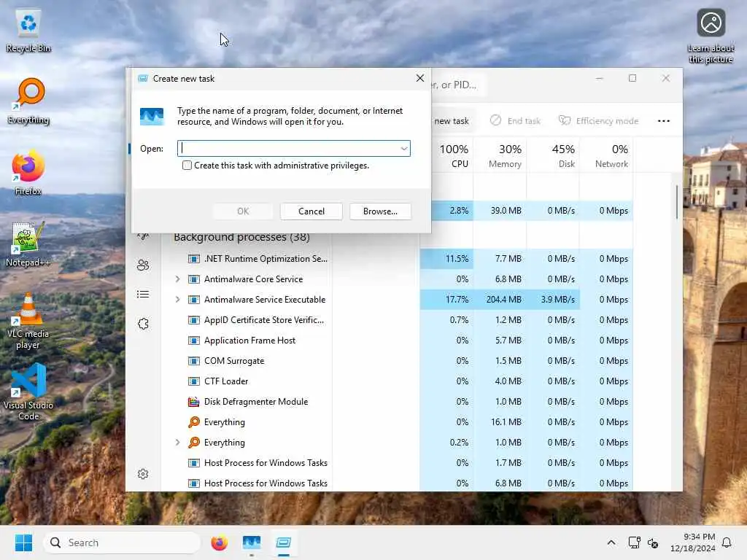The width and height of the screenshot is (747, 560).
Task: Click Task Manager icon in taskbar
Action: click(252, 542)
